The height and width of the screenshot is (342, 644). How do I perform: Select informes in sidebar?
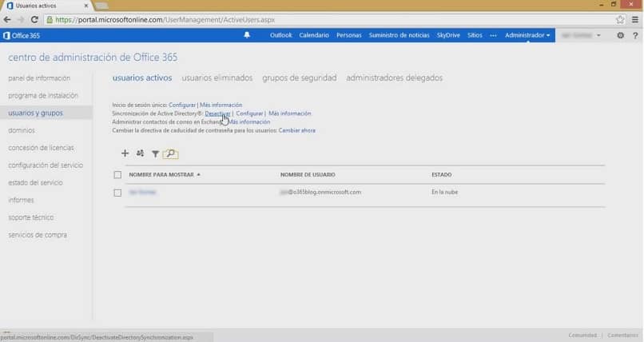[x=21, y=200]
